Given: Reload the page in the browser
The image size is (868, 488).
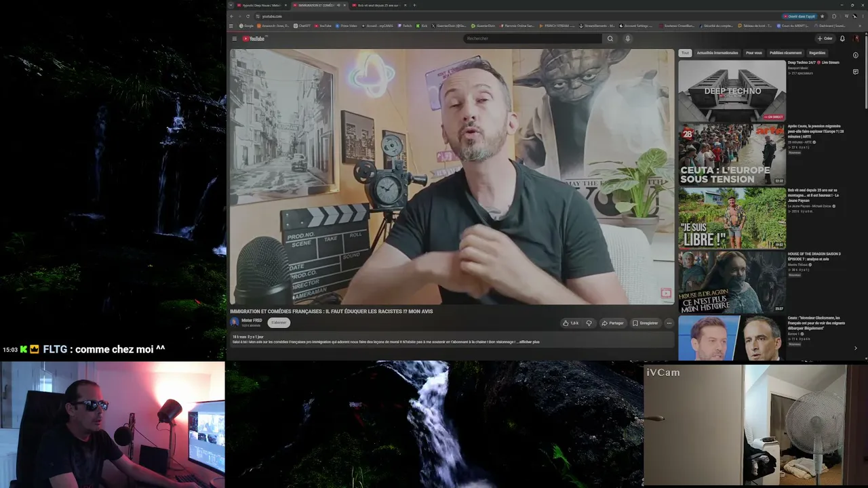Looking at the screenshot, I should tap(248, 16).
